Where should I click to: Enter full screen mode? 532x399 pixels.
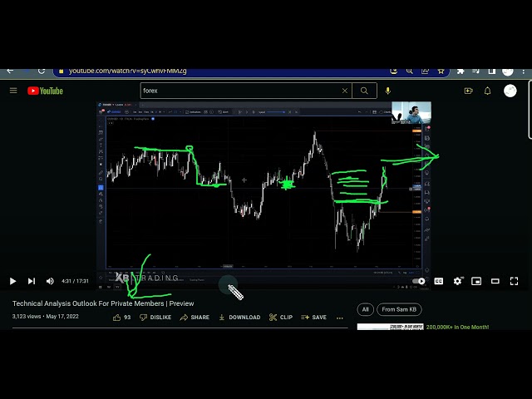(x=515, y=281)
